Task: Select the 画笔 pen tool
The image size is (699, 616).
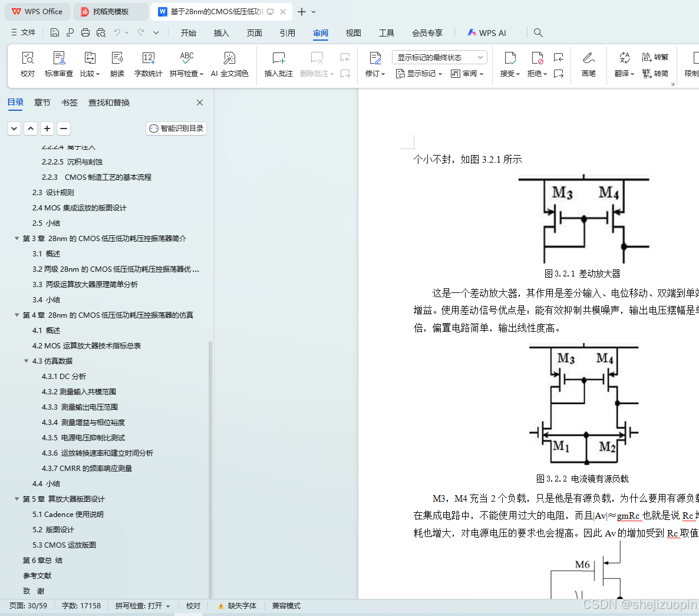Action: [x=588, y=65]
